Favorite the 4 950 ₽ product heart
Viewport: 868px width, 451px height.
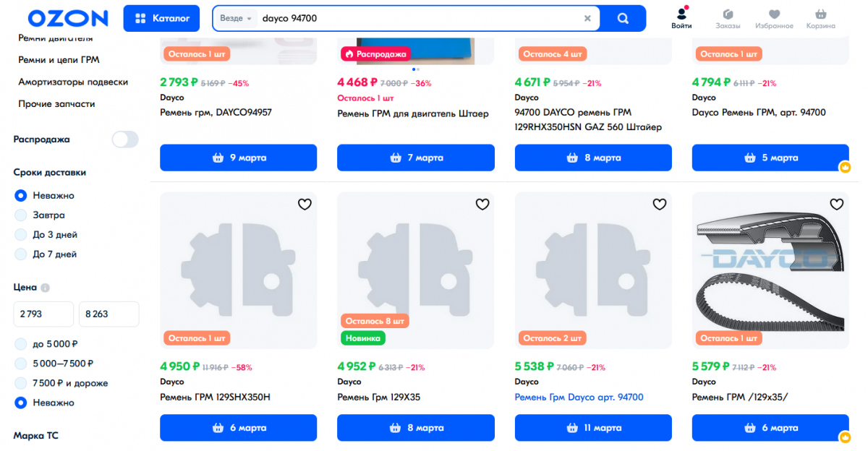click(305, 205)
